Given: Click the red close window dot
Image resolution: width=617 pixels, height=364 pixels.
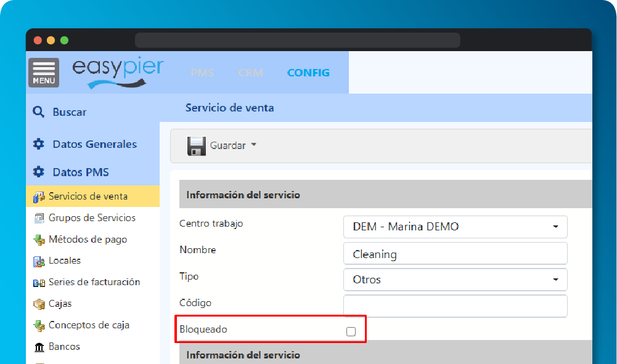Looking at the screenshot, I should click(38, 41).
